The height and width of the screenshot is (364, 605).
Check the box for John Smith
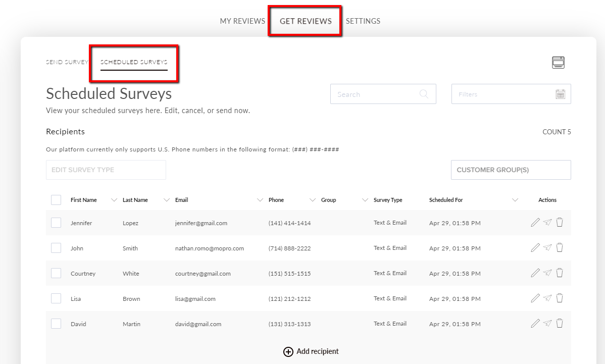56,248
